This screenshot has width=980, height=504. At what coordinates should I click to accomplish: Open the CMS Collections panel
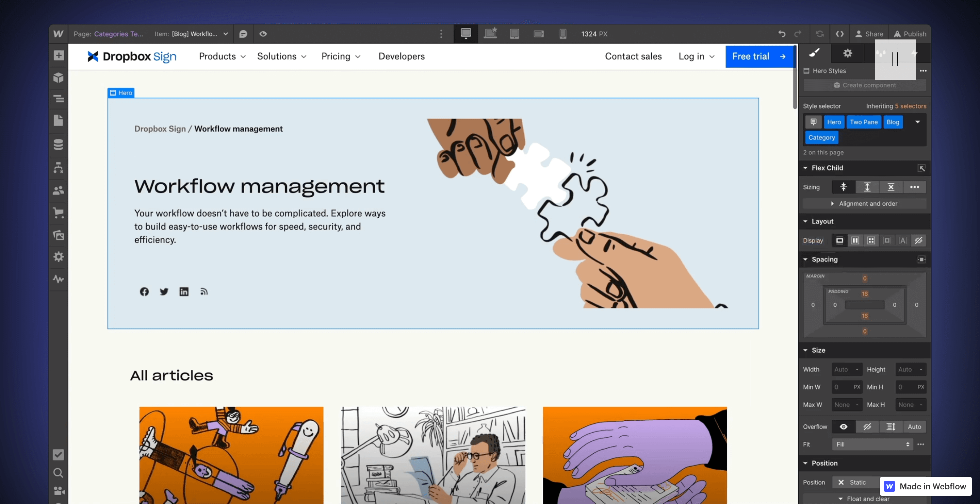(x=58, y=145)
